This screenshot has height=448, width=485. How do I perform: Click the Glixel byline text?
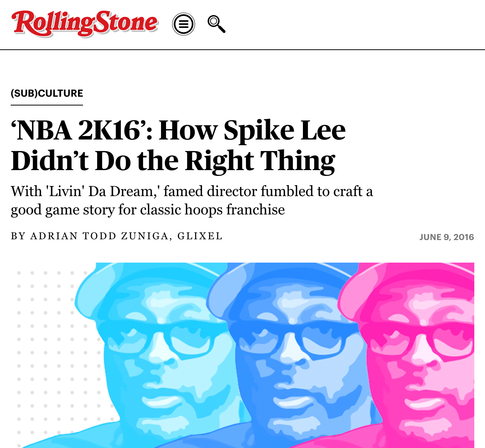(200, 236)
